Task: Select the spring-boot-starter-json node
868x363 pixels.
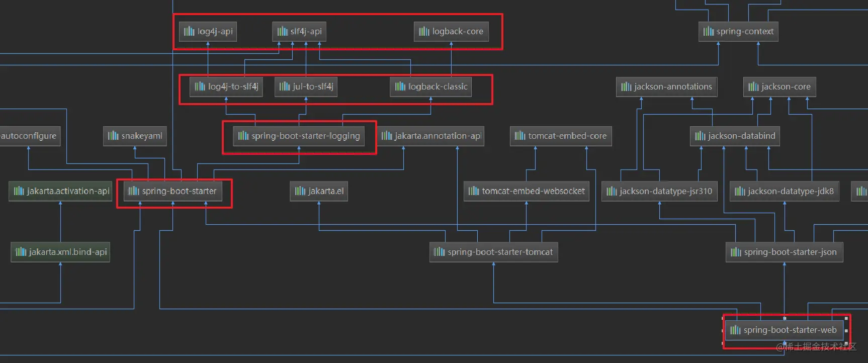Action: tap(784, 252)
